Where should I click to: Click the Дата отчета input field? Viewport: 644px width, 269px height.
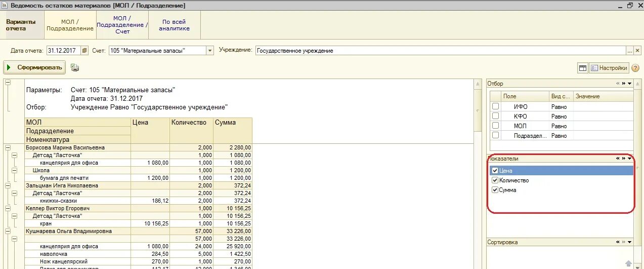(x=64, y=51)
